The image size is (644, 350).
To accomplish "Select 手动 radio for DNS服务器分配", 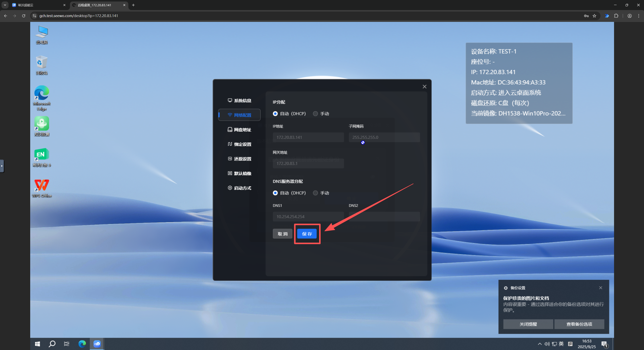I will point(315,193).
